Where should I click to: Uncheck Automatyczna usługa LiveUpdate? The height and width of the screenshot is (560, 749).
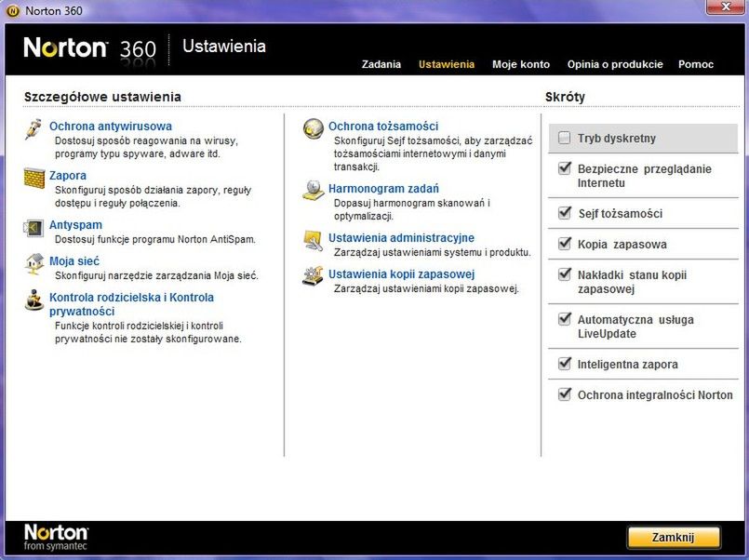point(565,319)
